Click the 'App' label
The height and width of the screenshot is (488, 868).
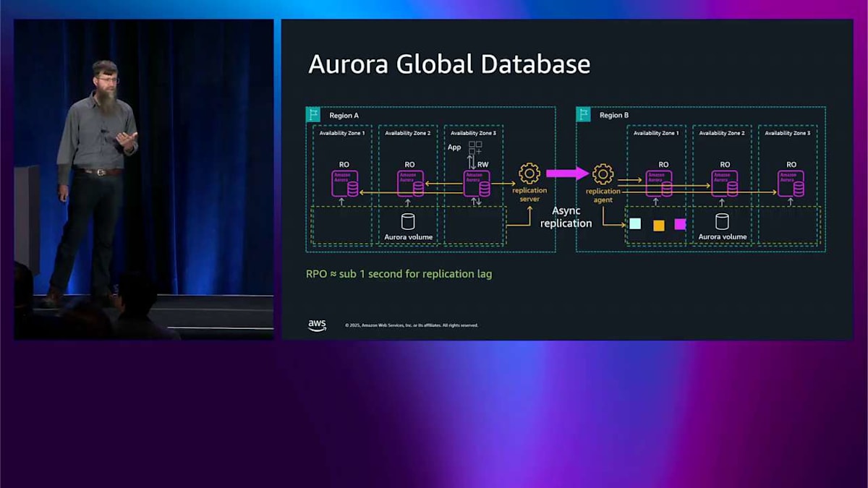454,147
